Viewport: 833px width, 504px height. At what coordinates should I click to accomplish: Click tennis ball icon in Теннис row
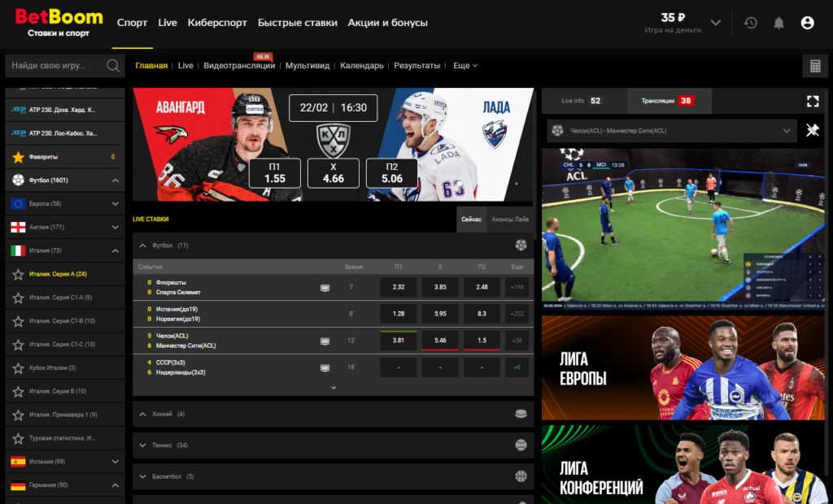click(521, 445)
